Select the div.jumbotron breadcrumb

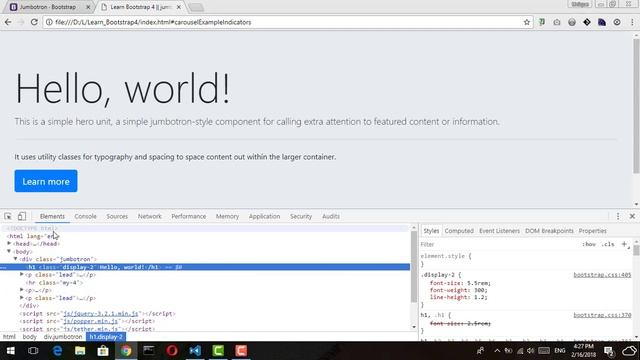pos(63,337)
